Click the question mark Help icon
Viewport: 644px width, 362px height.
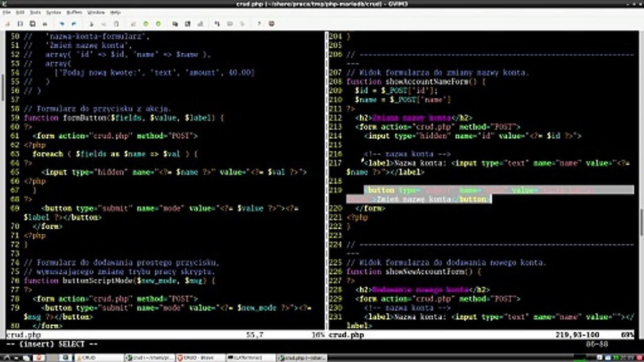(x=259, y=24)
